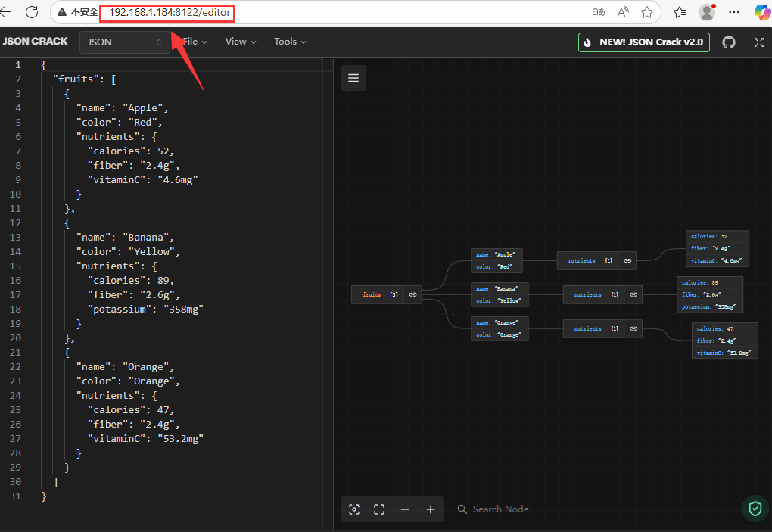Collapse the nutrients node linked to Apple
772x532 pixels.
[x=627, y=261]
